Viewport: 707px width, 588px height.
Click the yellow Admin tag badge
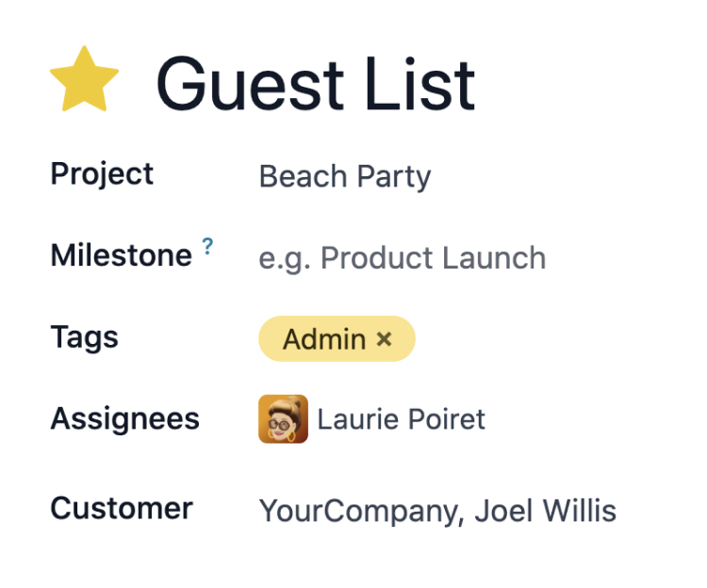323,339
